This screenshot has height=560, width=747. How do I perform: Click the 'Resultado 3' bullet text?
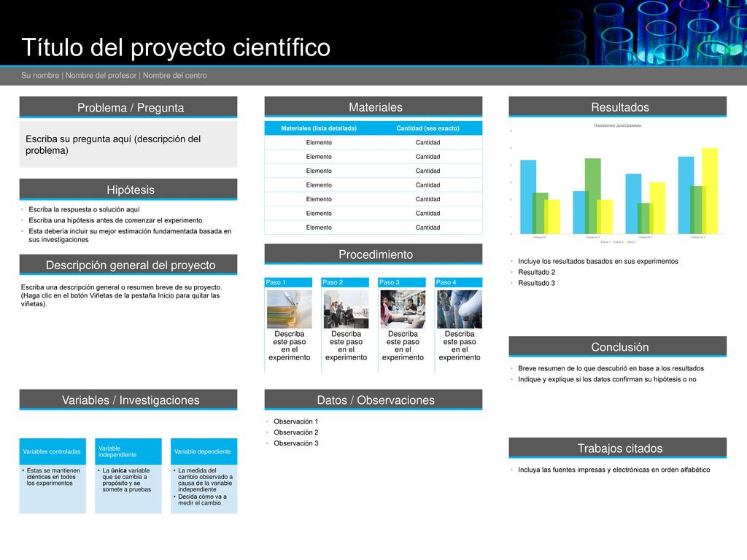pyautogui.click(x=536, y=283)
